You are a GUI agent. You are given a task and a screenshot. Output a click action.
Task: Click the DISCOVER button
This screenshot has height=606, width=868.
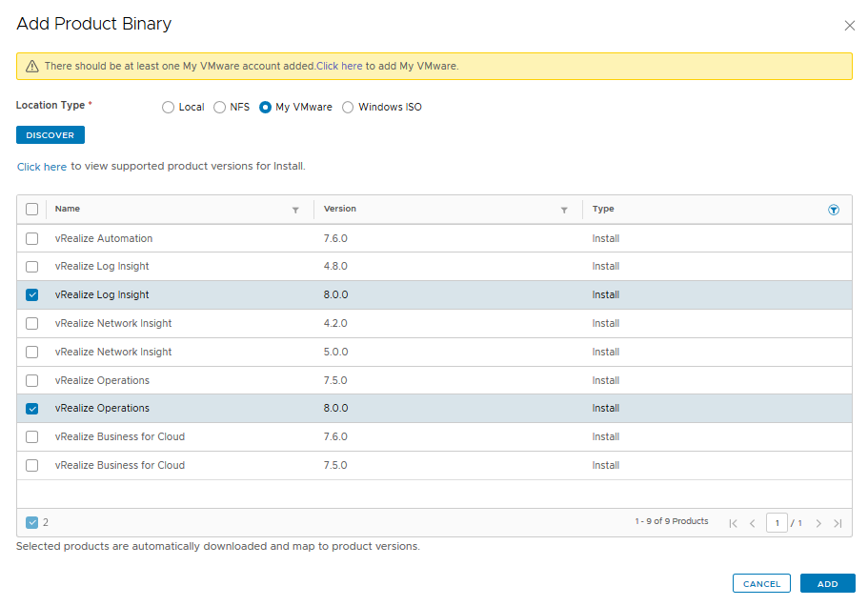[x=50, y=135]
